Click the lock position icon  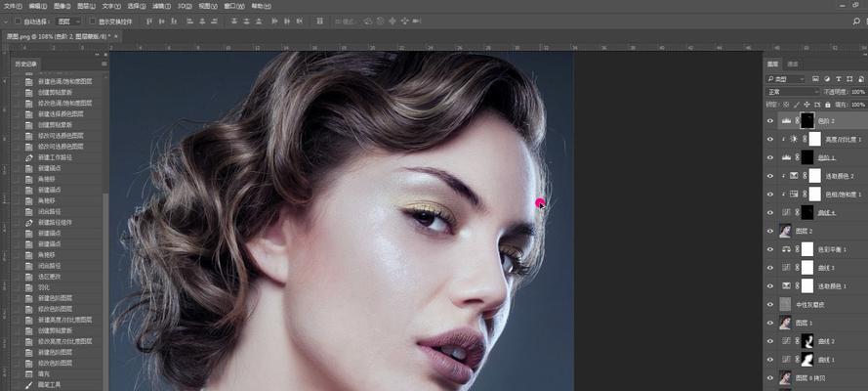(x=806, y=105)
